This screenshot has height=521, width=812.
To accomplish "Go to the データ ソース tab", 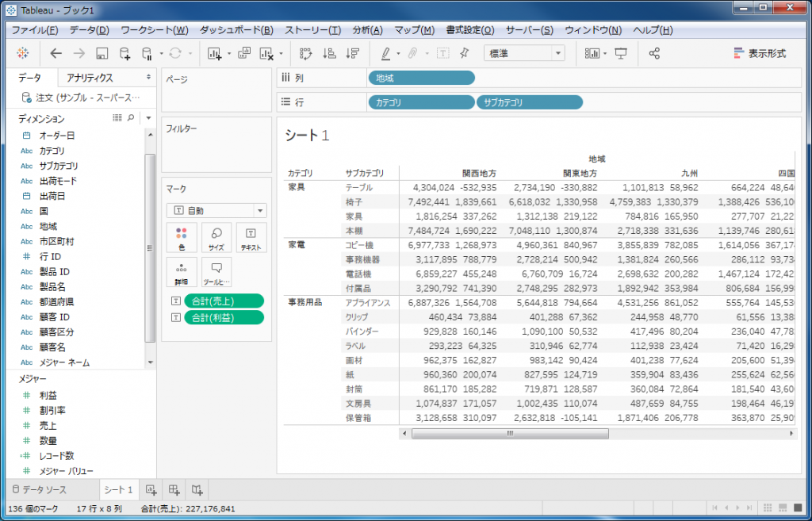I will (44, 489).
